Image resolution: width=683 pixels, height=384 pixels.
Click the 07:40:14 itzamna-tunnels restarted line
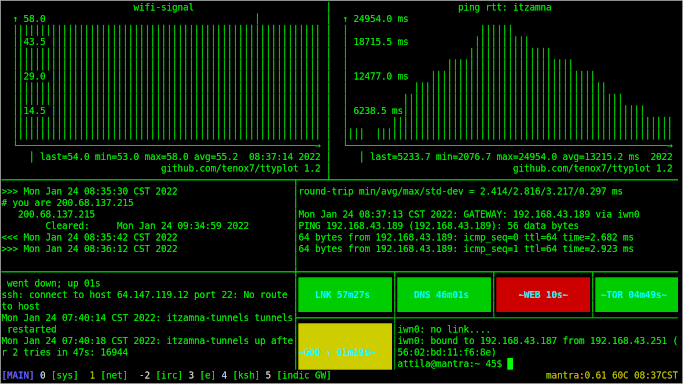point(147,323)
